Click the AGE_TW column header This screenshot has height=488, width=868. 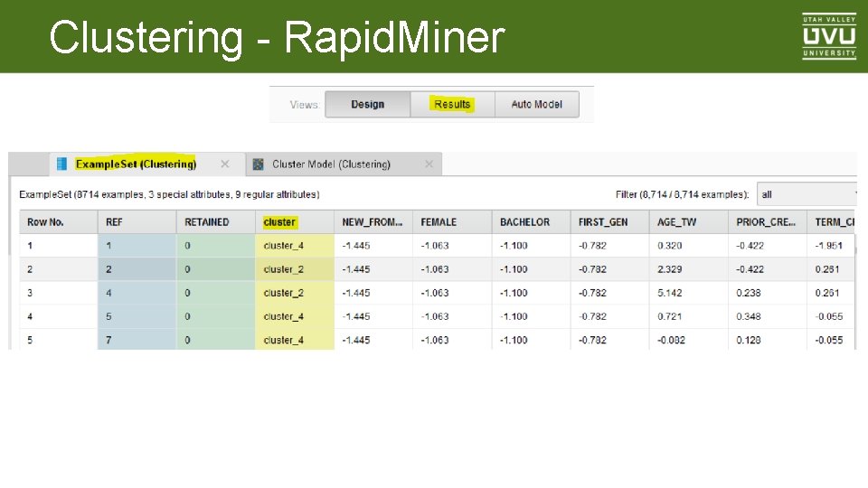(x=689, y=222)
